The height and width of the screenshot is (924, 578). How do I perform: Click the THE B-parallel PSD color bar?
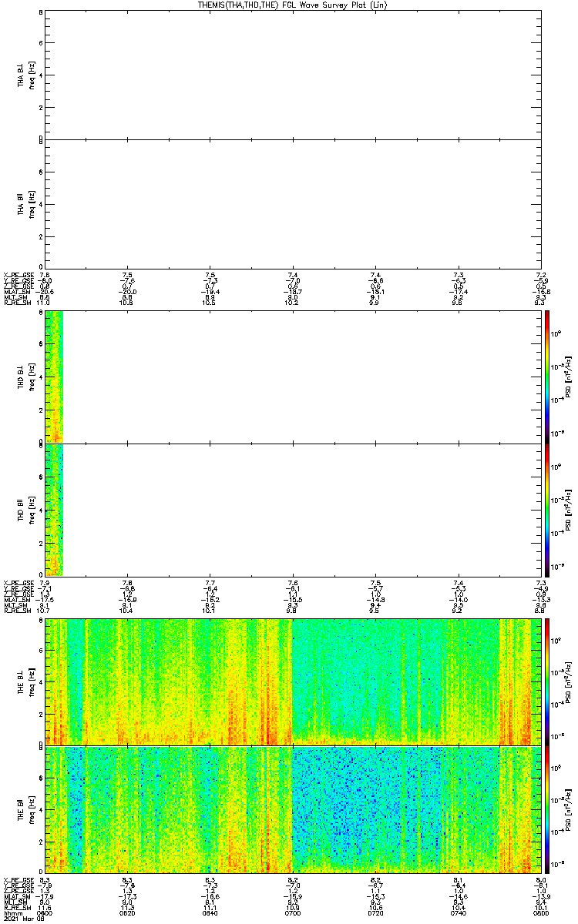coord(547,808)
